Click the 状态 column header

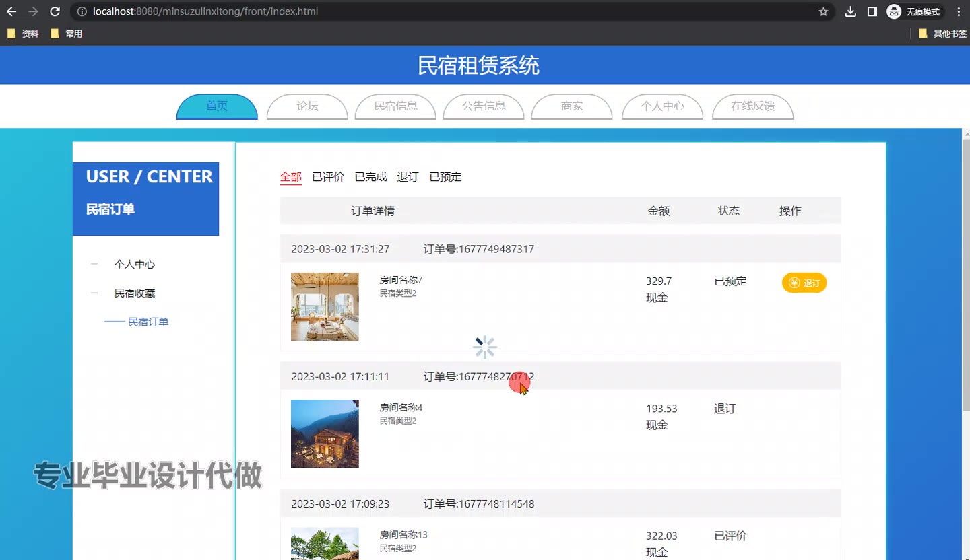tap(729, 211)
